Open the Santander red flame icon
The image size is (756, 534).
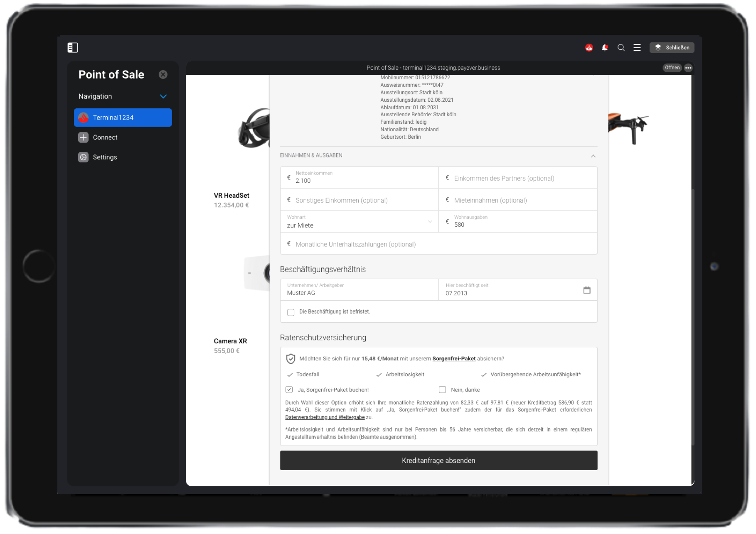[589, 48]
